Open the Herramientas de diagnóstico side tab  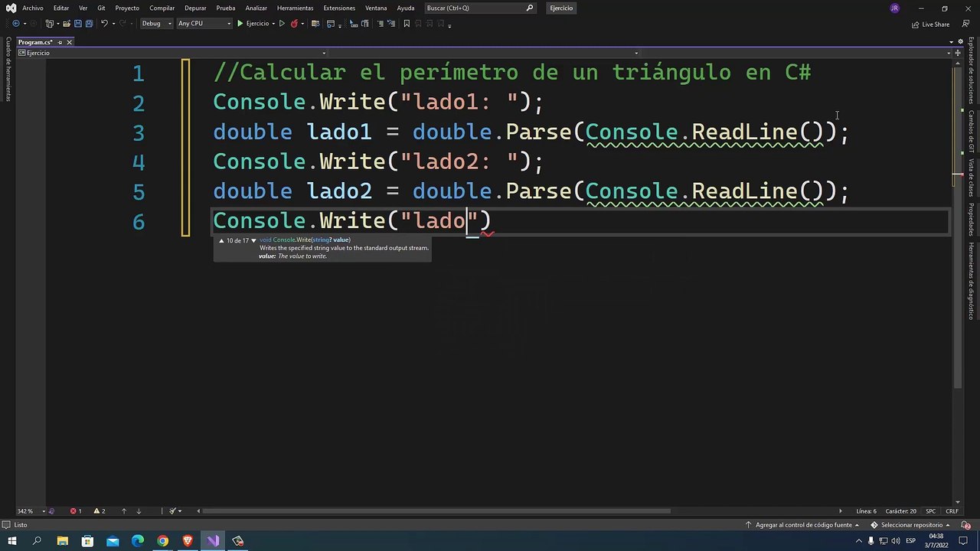pos(971,281)
